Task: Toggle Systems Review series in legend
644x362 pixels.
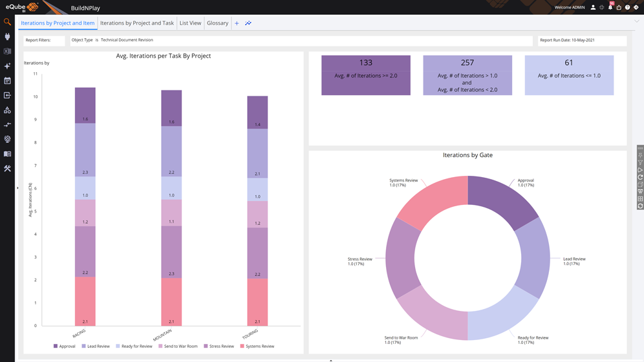Action: coord(257,346)
